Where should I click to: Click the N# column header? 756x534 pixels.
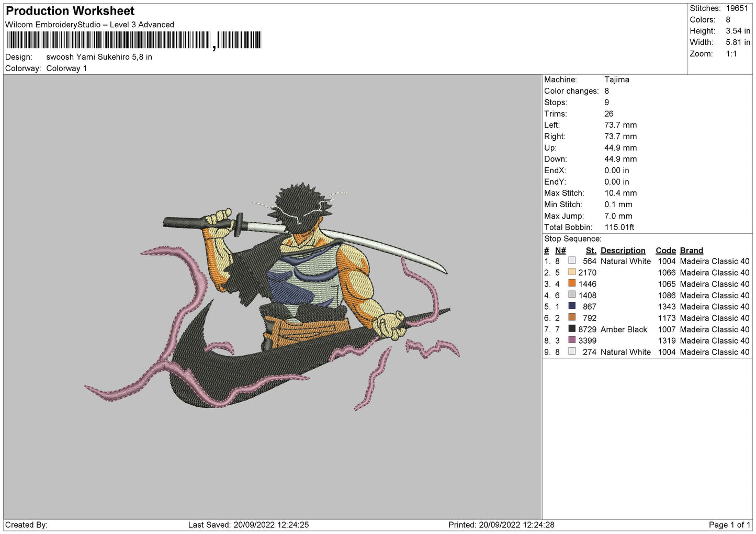[560, 251]
